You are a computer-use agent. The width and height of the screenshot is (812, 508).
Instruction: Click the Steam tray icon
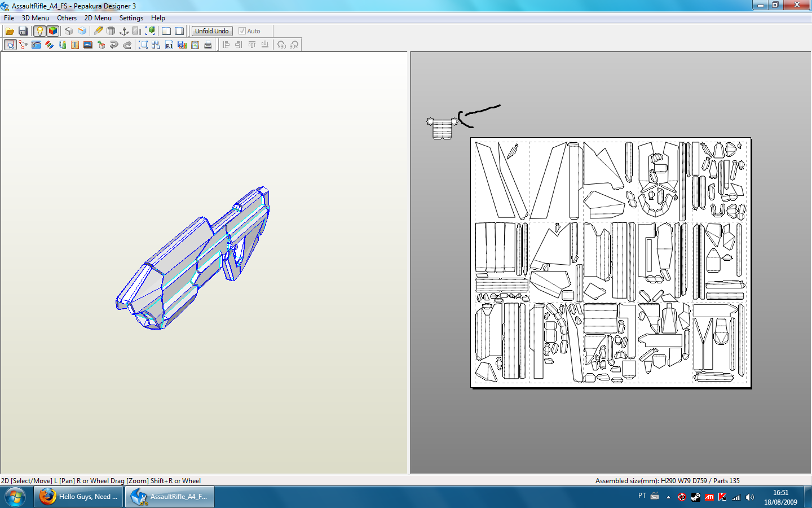coord(695,497)
